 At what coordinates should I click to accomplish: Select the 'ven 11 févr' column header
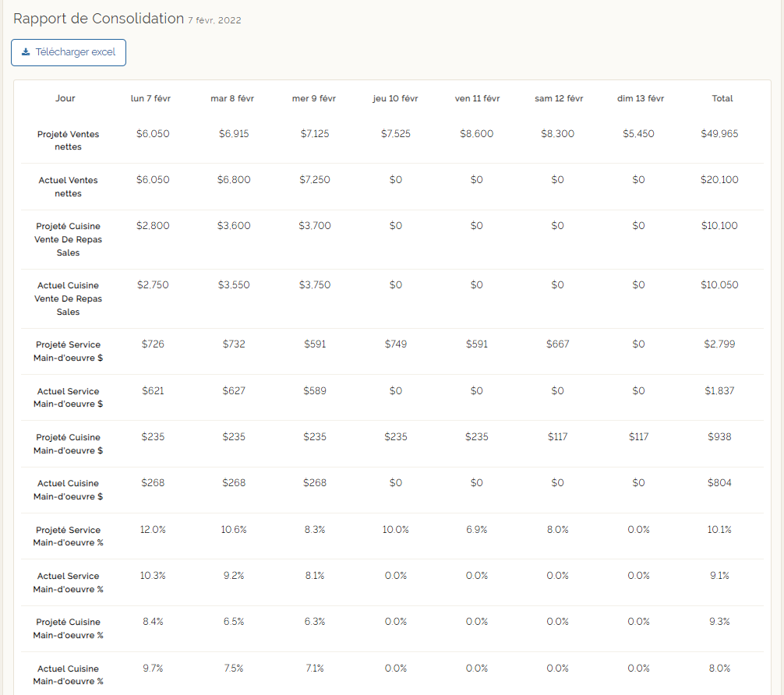(477, 98)
